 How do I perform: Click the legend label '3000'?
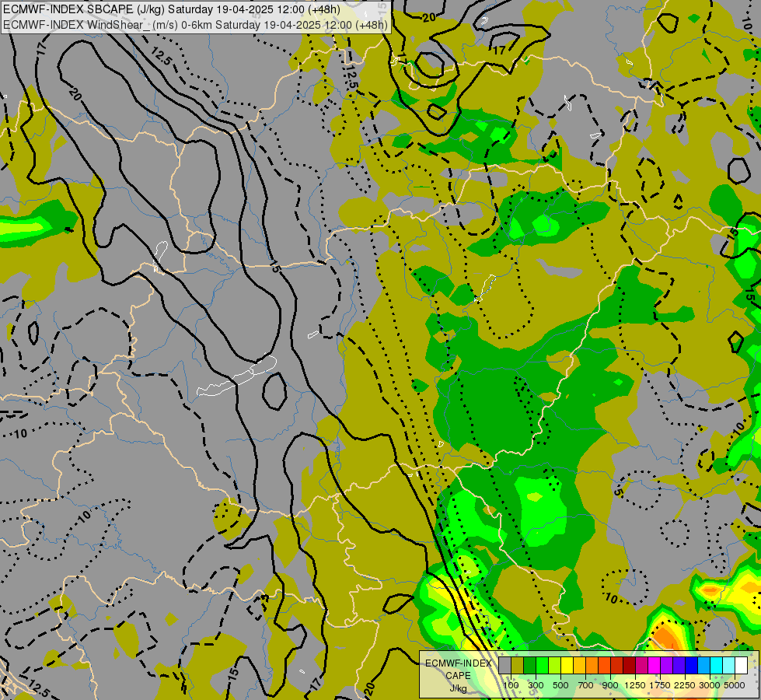tap(710, 685)
